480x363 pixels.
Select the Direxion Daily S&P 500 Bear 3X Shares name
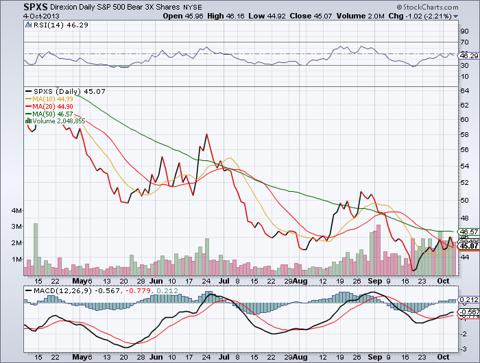[x=115, y=7]
